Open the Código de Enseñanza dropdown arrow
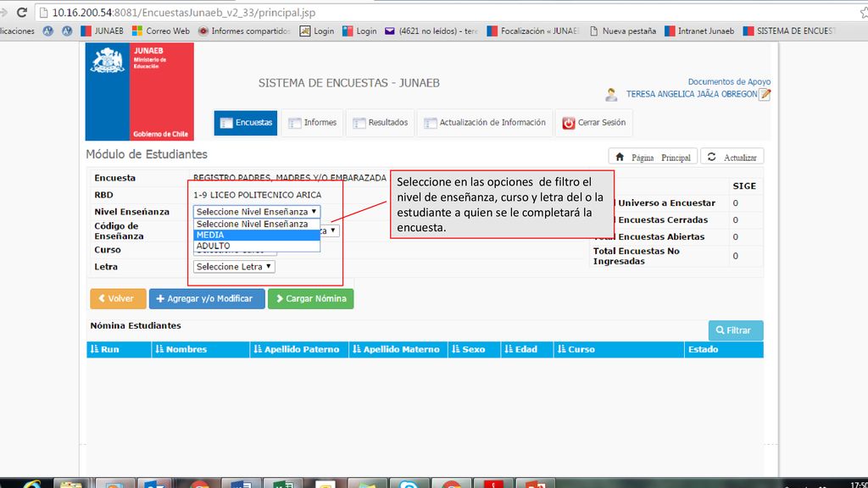The image size is (868, 488). [x=332, y=230]
